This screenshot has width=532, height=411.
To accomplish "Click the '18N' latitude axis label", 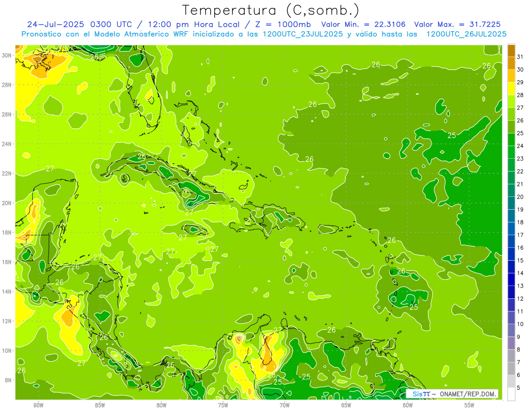I will click(7, 232).
